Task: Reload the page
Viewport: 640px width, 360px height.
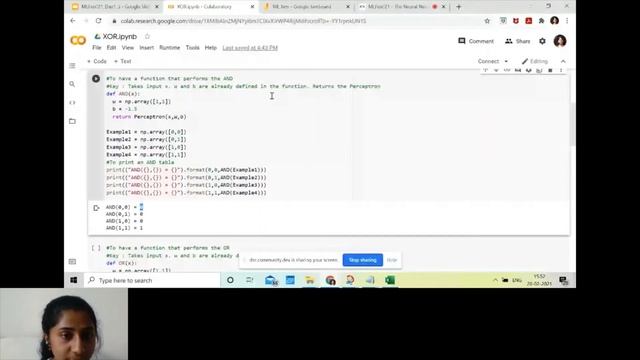Action: click(98, 21)
